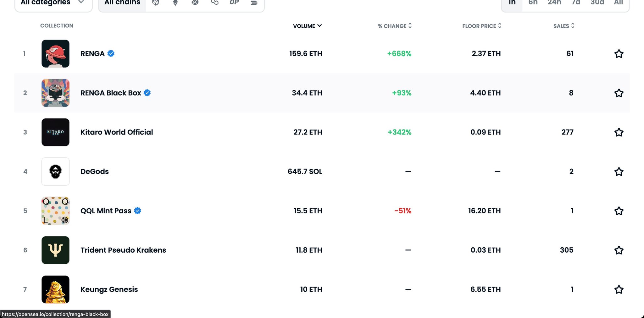The width and height of the screenshot is (644, 318).
Task: Click the 27.2 ETH volume value
Action: click(308, 132)
